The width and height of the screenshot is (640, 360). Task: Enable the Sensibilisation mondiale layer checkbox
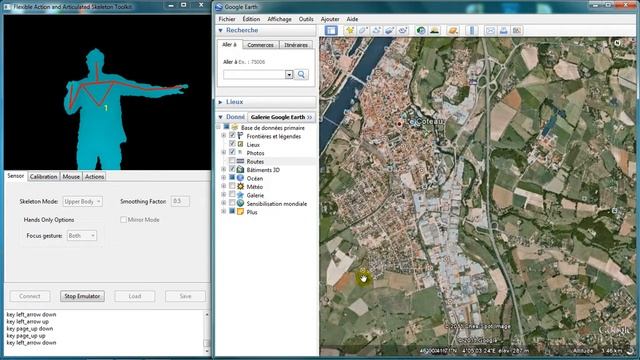coord(232,203)
